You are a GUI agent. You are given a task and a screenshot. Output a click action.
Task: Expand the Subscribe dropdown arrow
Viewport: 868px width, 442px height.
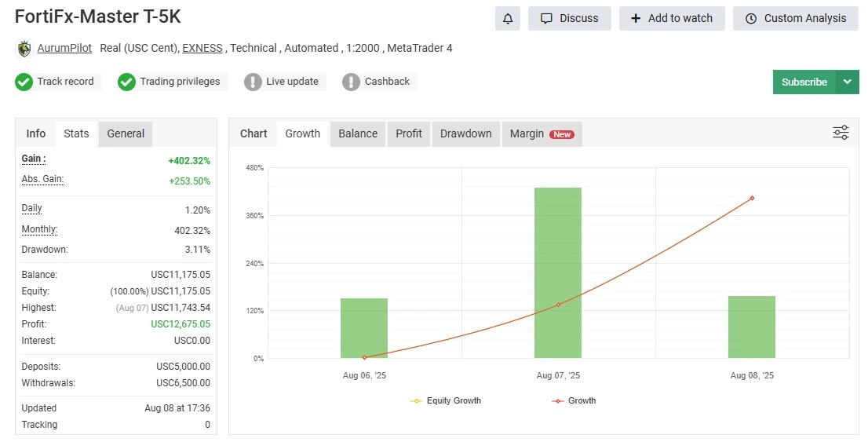tap(847, 82)
